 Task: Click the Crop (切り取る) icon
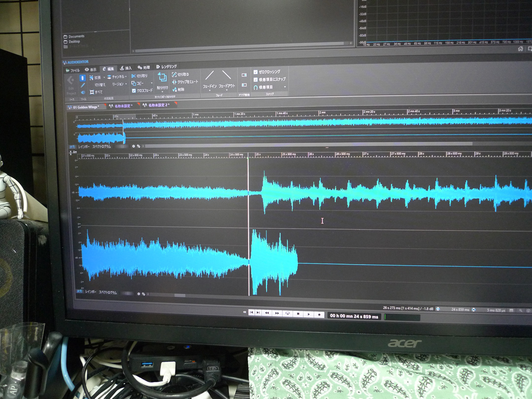(174, 74)
